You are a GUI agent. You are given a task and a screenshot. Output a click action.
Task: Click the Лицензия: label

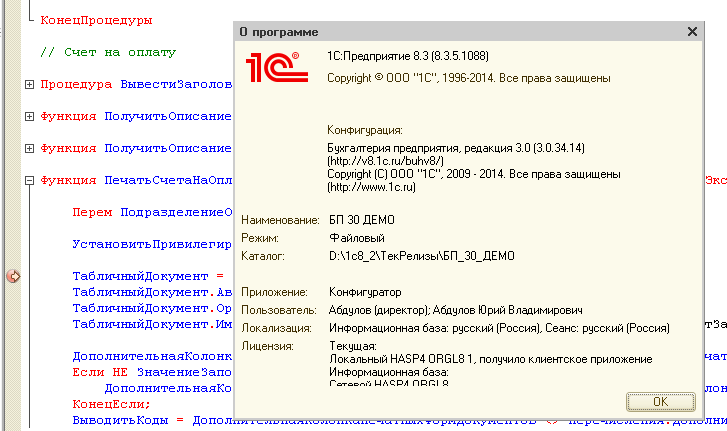[267, 346]
